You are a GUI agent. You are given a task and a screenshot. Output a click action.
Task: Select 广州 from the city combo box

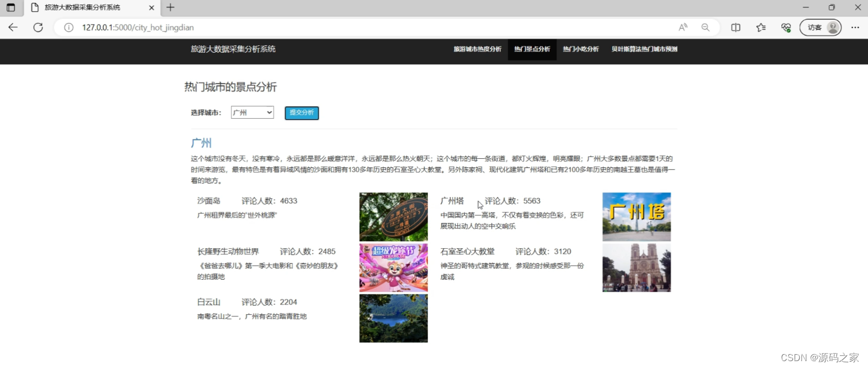pyautogui.click(x=252, y=112)
